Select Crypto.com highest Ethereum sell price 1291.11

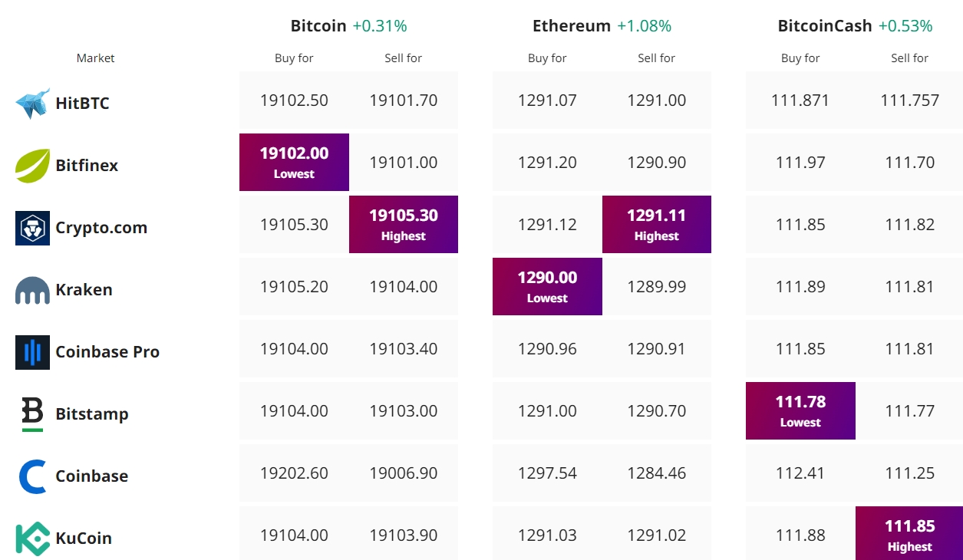tap(656, 224)
